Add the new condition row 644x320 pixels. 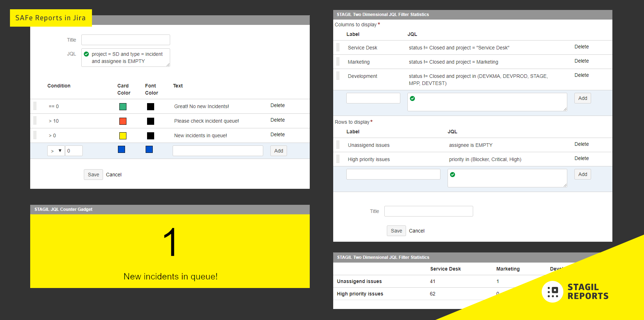tap(279, 151)
